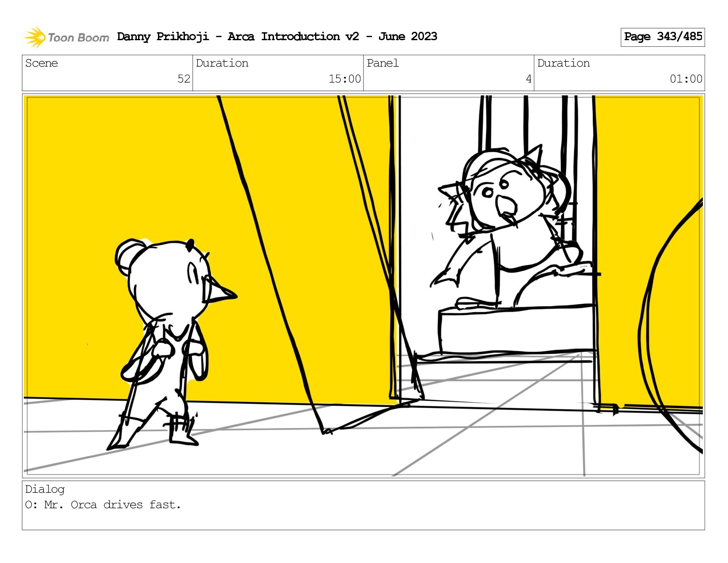Select the title 'Danny Prikhoji - Arca Introduction v2 - June 2023'
This screenshot has width=728, height=563.
click(277, 37)
